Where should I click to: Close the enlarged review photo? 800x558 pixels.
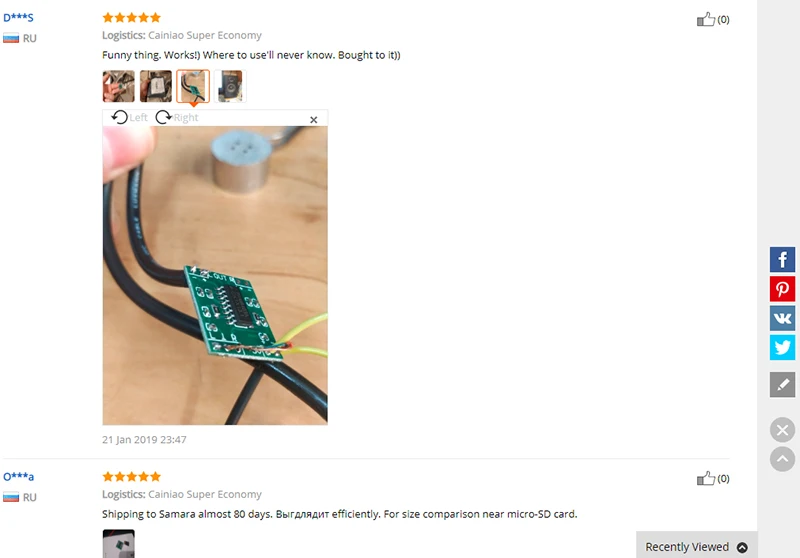click(313, 119)
